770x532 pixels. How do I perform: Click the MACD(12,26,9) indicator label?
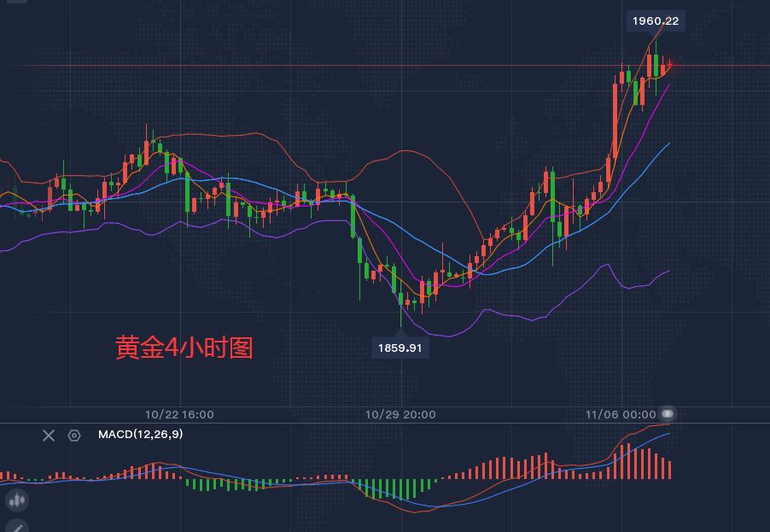click(140, 435)
